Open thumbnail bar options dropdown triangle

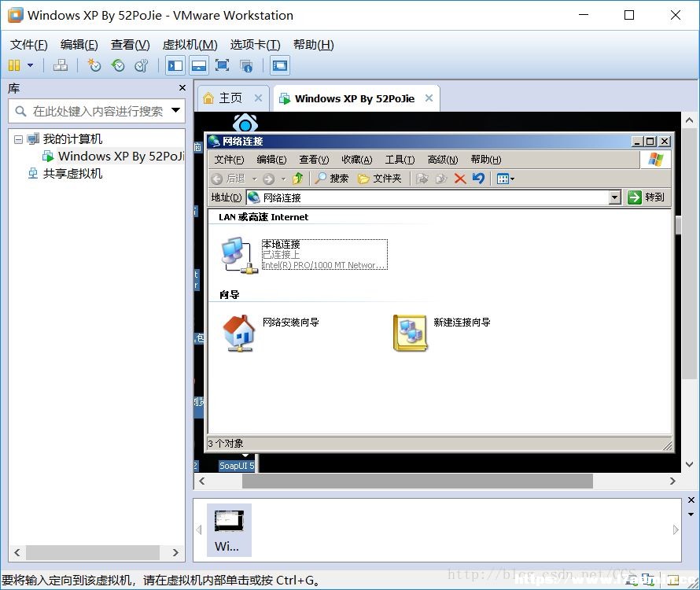[x=691, y=514]
